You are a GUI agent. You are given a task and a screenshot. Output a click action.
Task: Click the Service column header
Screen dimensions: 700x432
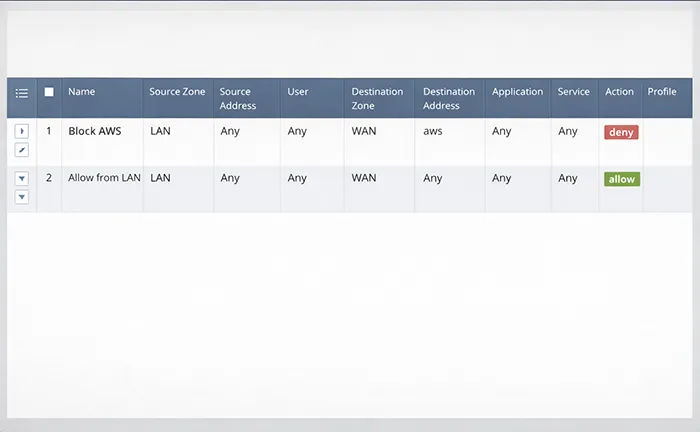pos(574,92)
